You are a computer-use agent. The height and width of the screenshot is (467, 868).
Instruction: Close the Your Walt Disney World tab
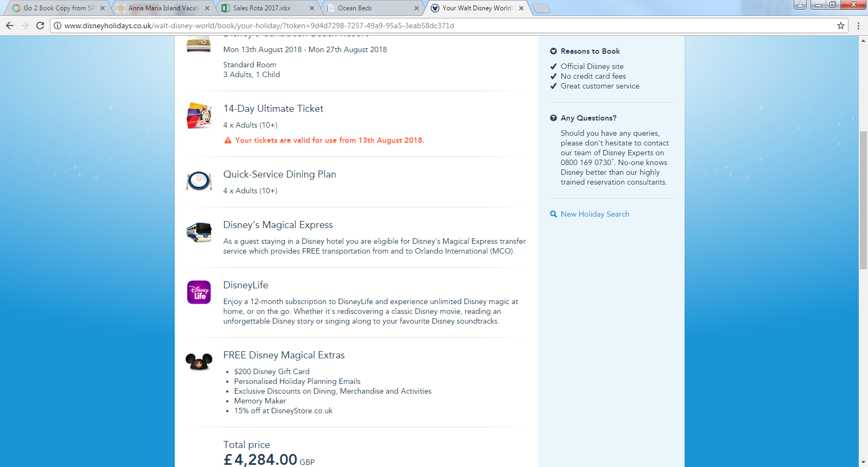[x=521, y=8]
